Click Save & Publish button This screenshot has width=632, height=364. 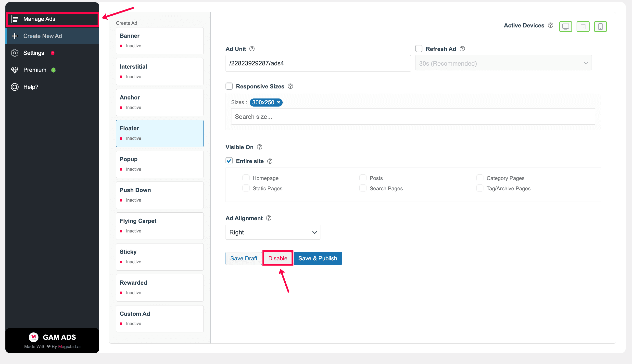pyautogui.click(x=317, y=258)
